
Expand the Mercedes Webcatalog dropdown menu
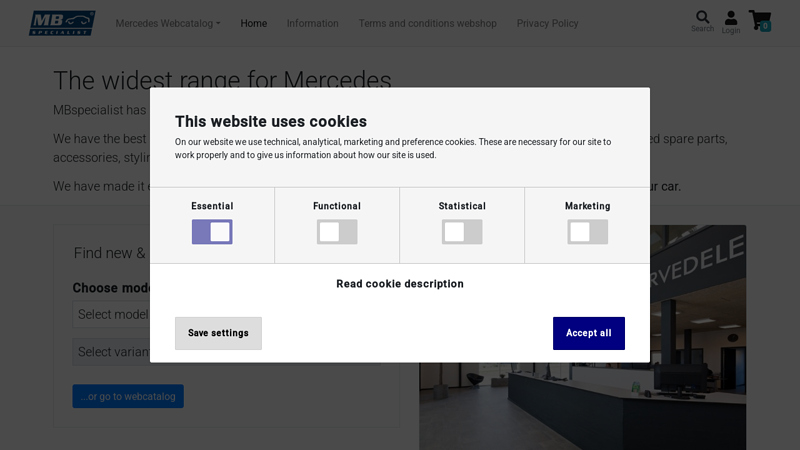click(x=168, y=23)
